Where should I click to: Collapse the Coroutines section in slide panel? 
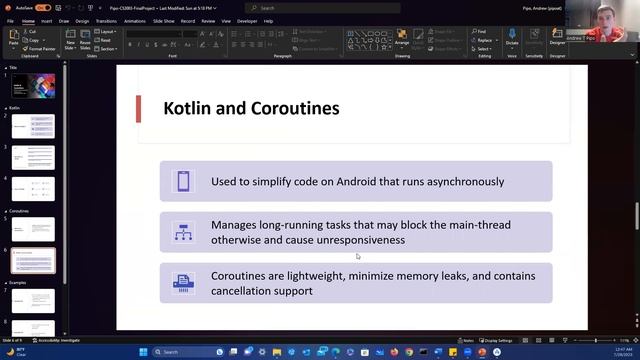coord(6,211)
